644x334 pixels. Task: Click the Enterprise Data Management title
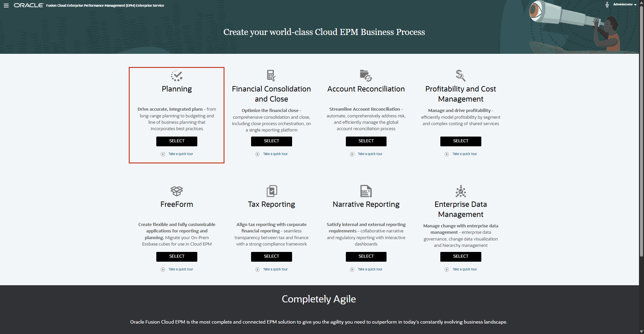coord(461,209)
